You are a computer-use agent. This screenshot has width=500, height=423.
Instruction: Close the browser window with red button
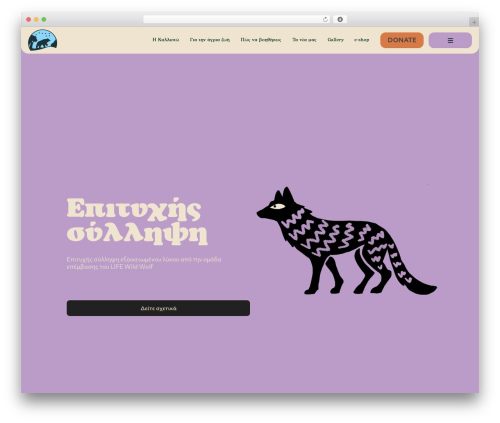click(x=29, y=19)
